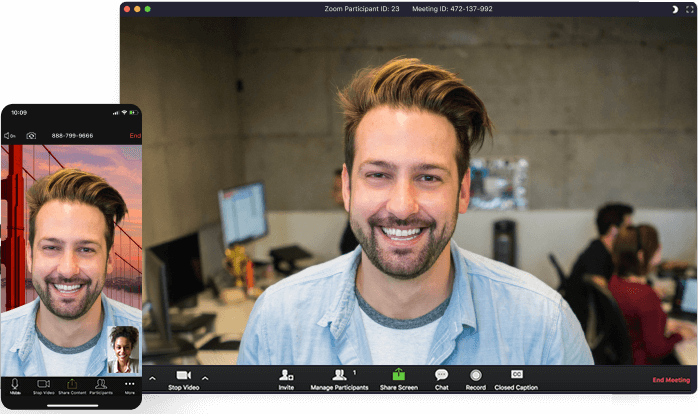The height and width of the screenshot is (414, 698).
Task: Toggle the moon icon in title bar
Action: 673,9
